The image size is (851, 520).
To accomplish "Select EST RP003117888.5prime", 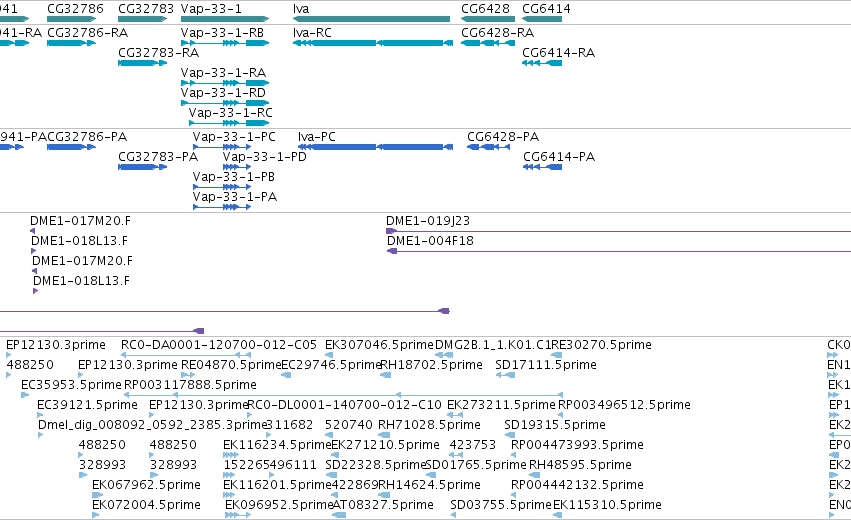I will (x=190, y=385).
